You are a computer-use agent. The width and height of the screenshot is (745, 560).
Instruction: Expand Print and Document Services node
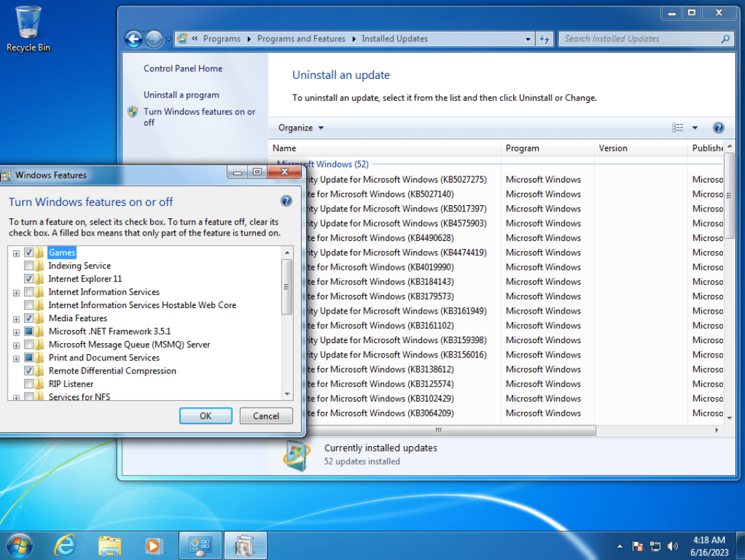point(16,358)
